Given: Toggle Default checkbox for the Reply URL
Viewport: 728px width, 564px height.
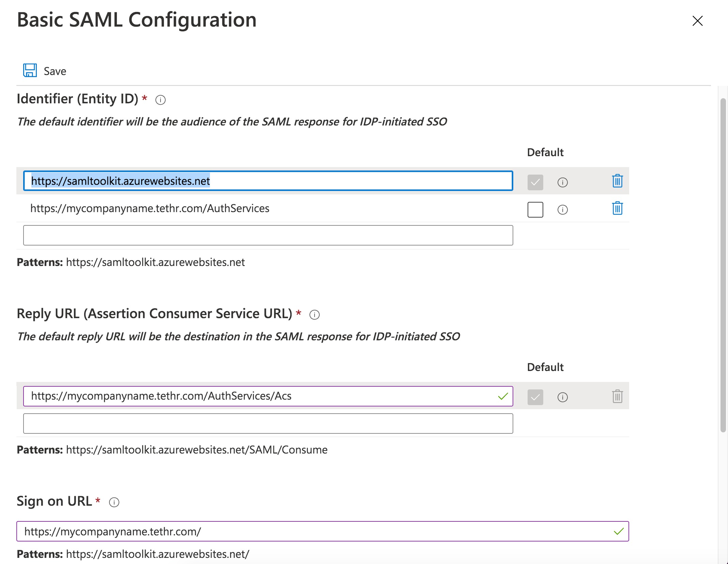Looking at the screenshot, I should [x=535, y=397].
